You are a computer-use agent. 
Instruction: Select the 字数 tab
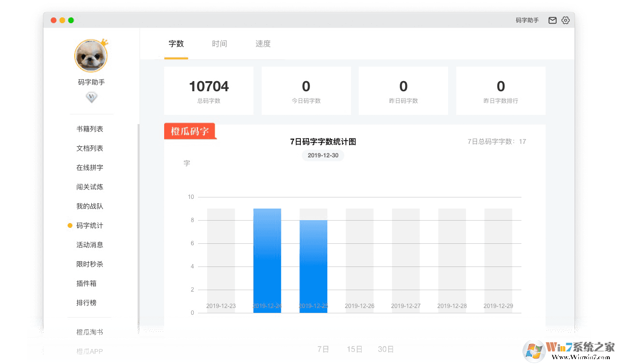[176, 43]
